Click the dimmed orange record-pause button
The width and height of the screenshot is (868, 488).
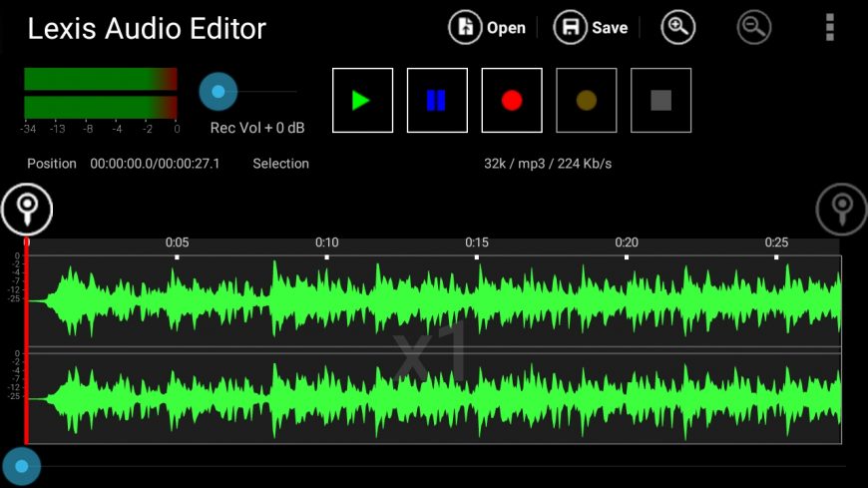[x=587, y=100]
